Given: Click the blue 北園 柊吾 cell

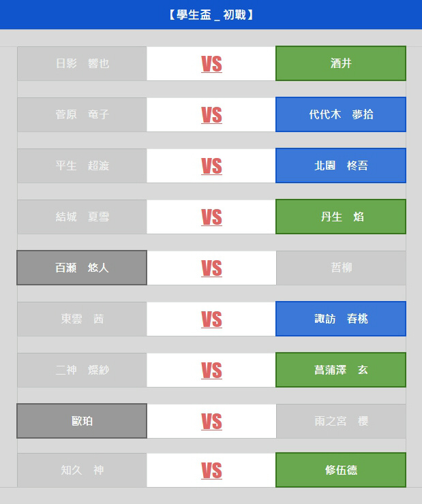Looking at the screenshot, I should click(341, 166).
